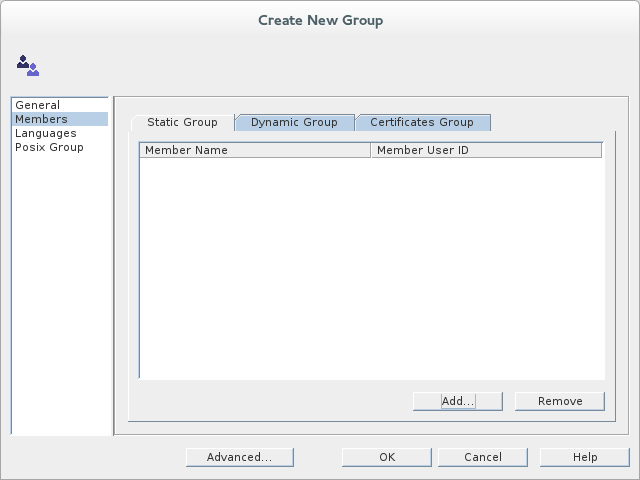Open the Posix Group section

(x=49, y=147)
